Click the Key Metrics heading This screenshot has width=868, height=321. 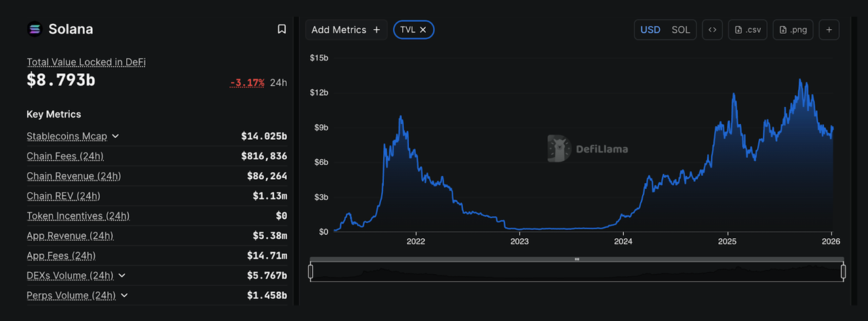point(54,114)
